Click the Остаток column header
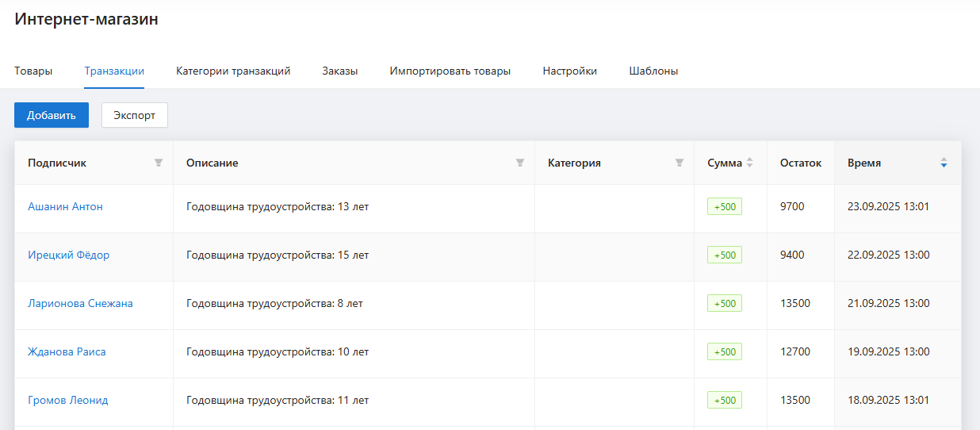Viewport: 980px width, 430px height. [801, 163]
